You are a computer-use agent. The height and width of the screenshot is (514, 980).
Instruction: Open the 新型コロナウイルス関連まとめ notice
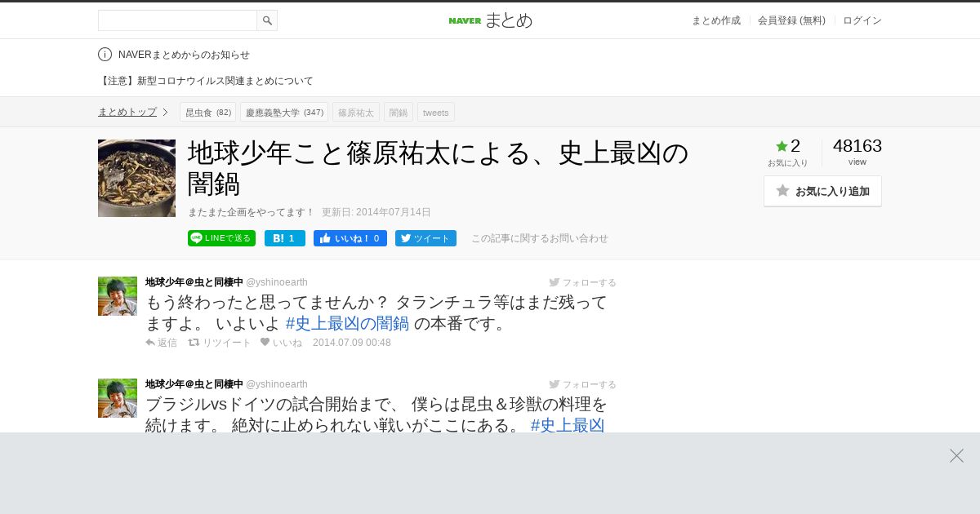[206, 81]
